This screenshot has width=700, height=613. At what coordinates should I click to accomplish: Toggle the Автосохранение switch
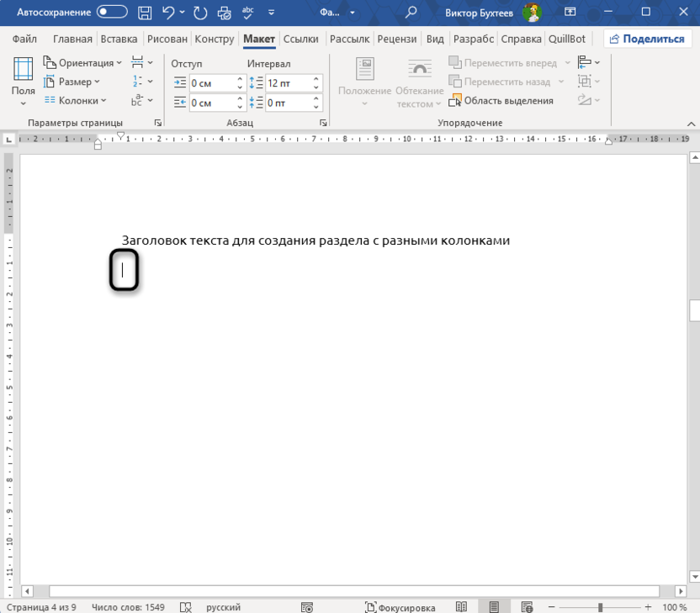pos(112,13)
